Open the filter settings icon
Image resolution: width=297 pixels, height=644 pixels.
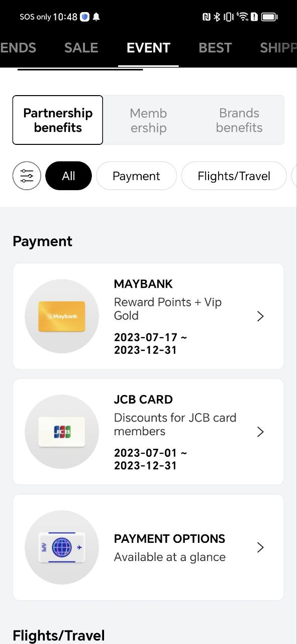click(27, 176)
